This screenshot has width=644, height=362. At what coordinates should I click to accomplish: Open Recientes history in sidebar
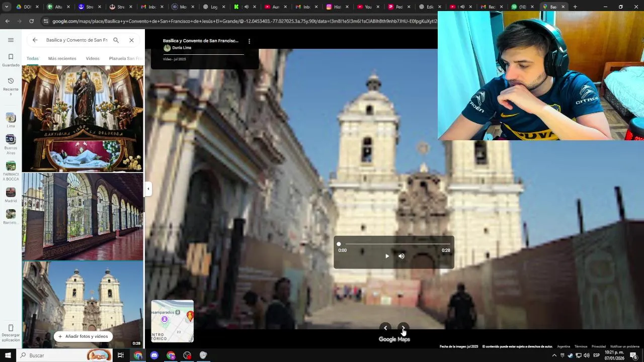click(x=11, y=86)
